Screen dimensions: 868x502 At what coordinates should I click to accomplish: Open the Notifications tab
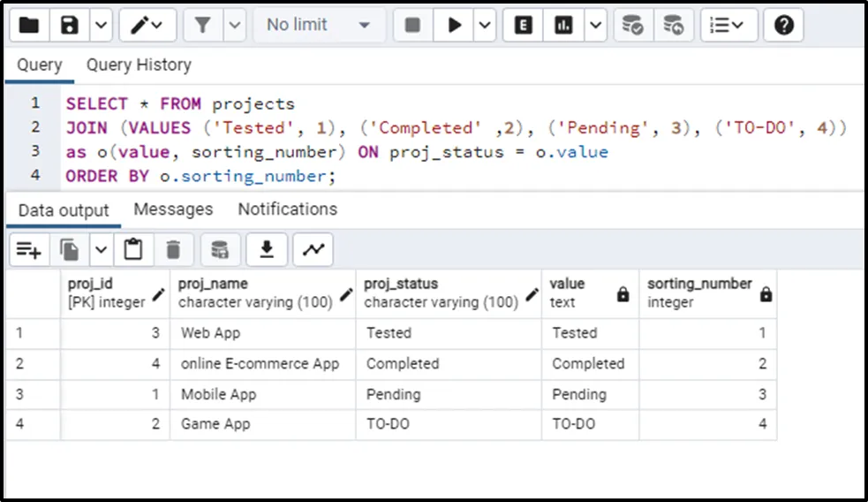pyautogui.click(x=287, y=209)
